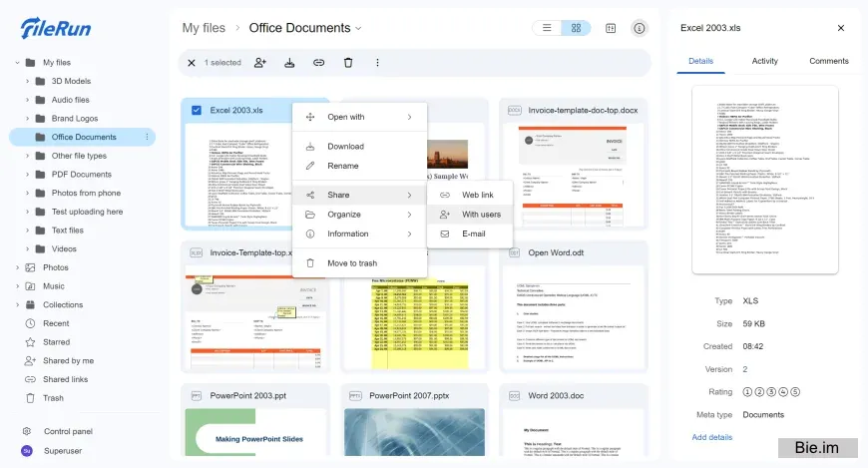This screenshot has width=868, height=468.
Task: Choose Move to trash
Action: point(359,263)
